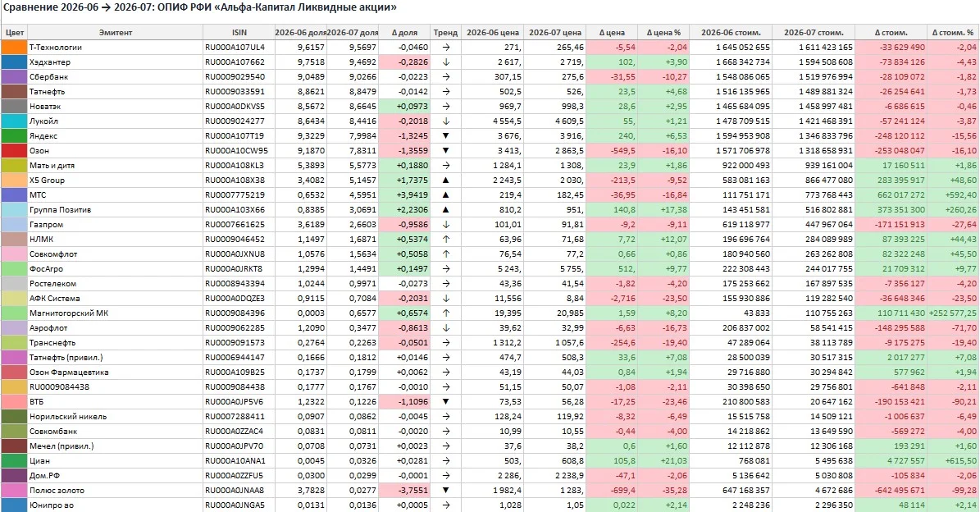Click ISIN RU000A0JNAA8 for Полюс золото

[x=239, y=490]
